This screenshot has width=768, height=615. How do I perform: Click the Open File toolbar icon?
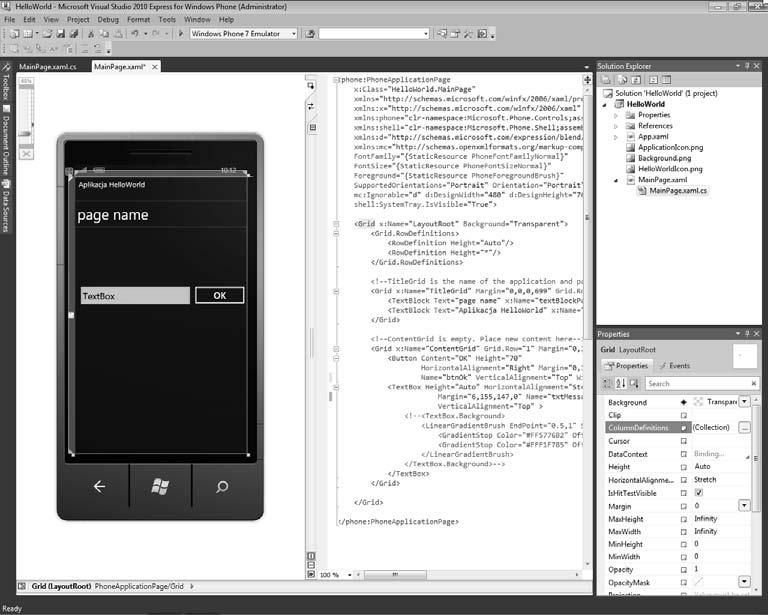tap(47, 34)
